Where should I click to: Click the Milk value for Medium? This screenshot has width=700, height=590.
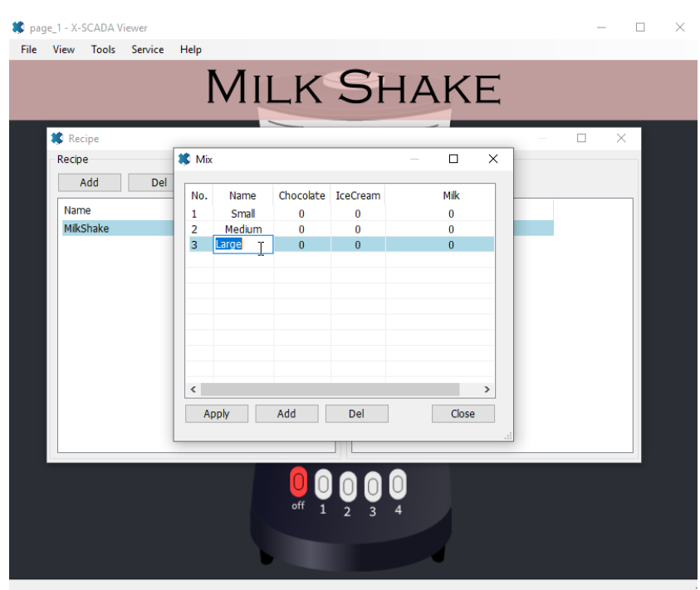[451, 229]
